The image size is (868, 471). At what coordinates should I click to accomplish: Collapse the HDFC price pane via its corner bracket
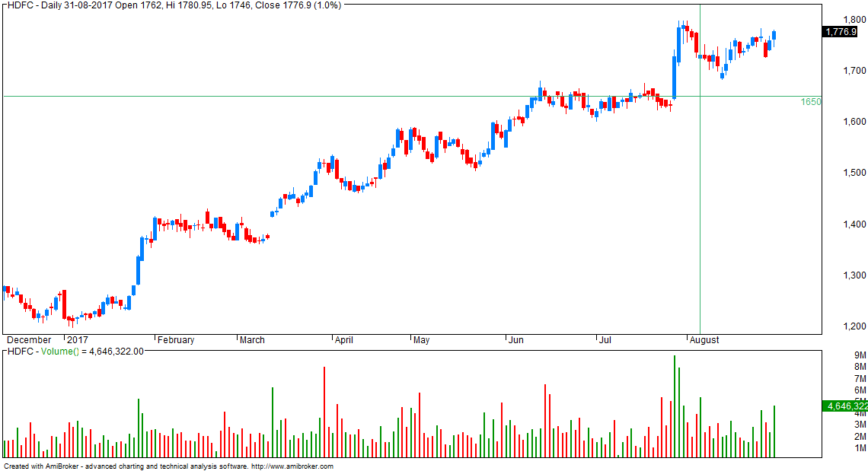click(4, 5)
